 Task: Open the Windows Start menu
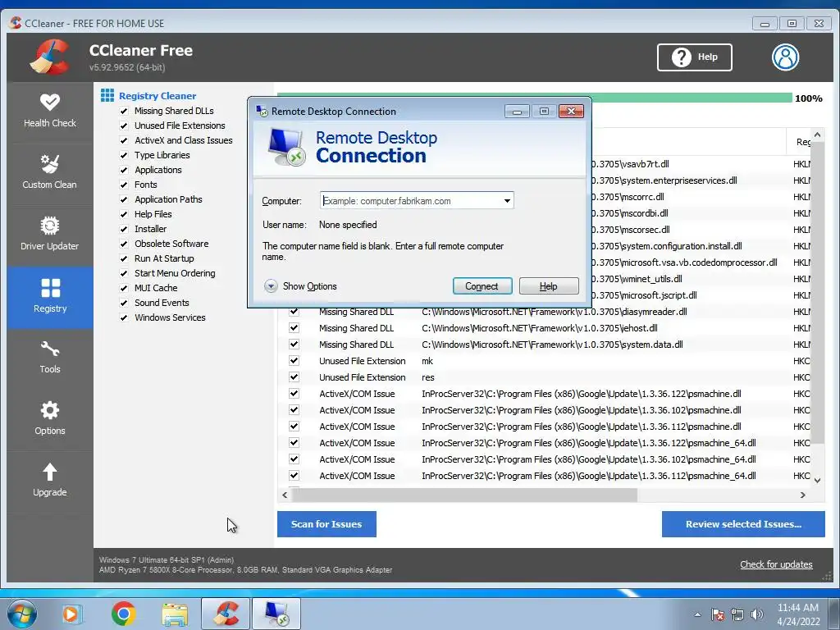pos(22,614)
